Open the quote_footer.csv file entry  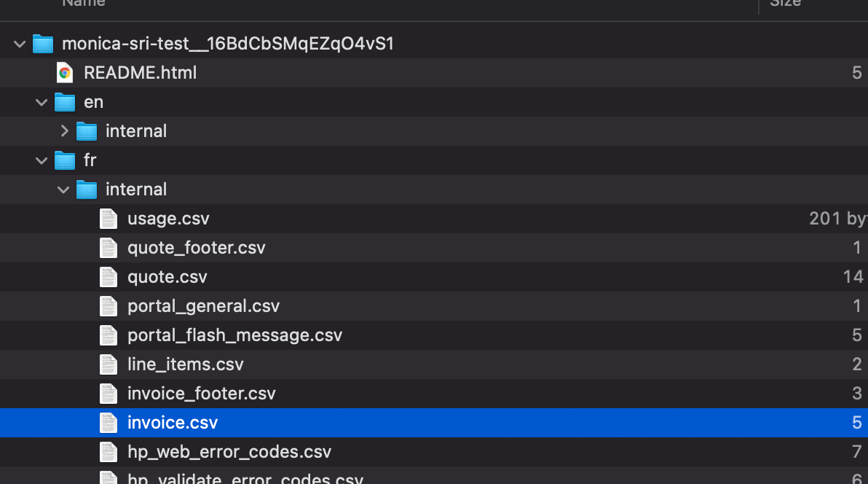(x=197, y=248)
